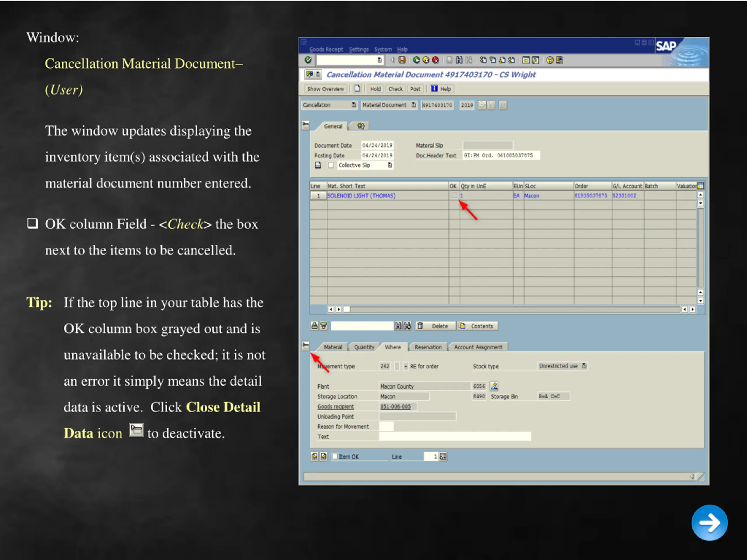Screen dimensions: 747x560
Task: Click the blue next-slide arrow button
Action: tap(710, 523)
